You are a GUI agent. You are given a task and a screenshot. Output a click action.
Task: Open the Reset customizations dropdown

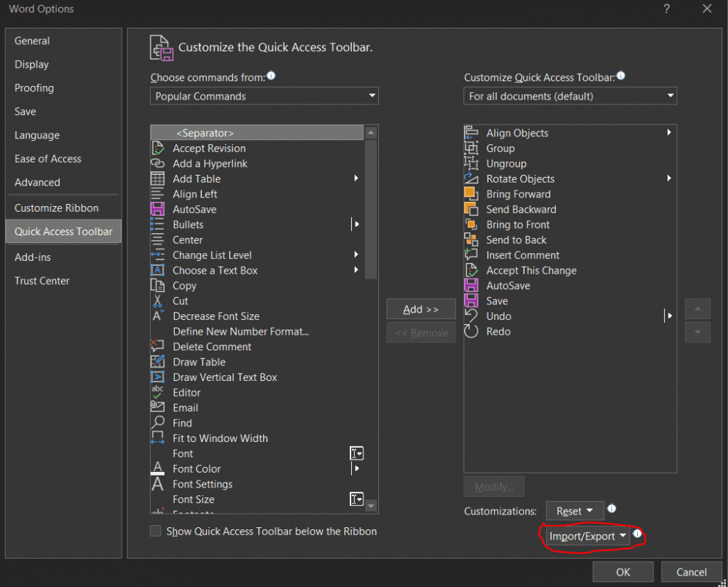click(574, 511)
